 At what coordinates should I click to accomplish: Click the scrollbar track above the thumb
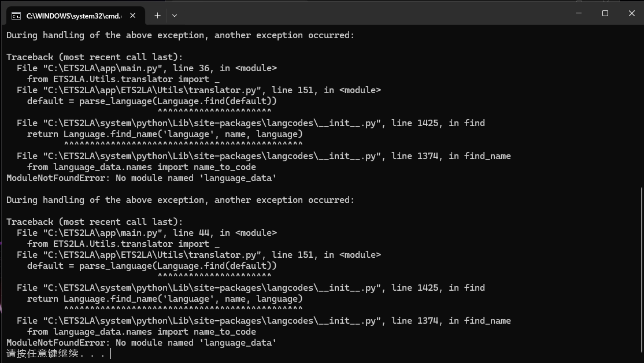[x=641, y=104]
